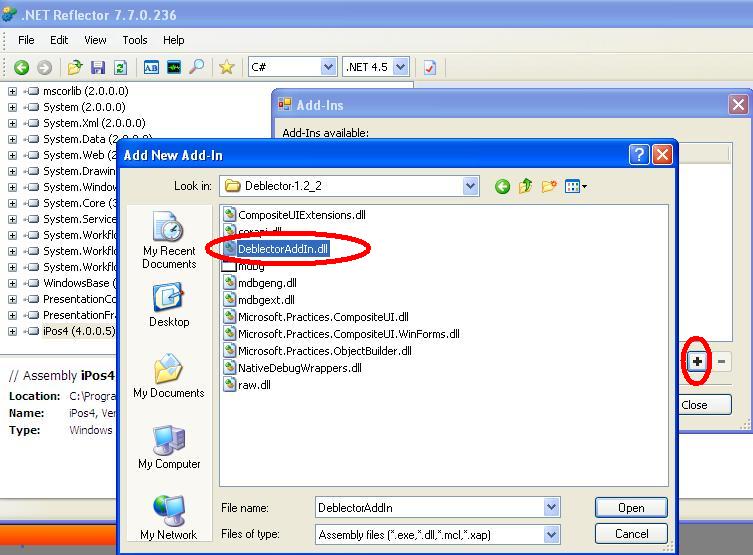Click the Open button

[631, 507]
